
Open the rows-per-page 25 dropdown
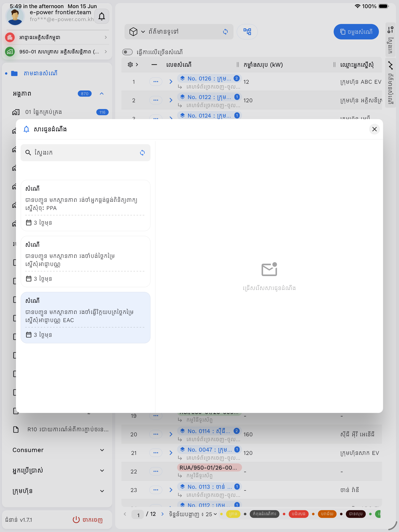tap(211, 514)
